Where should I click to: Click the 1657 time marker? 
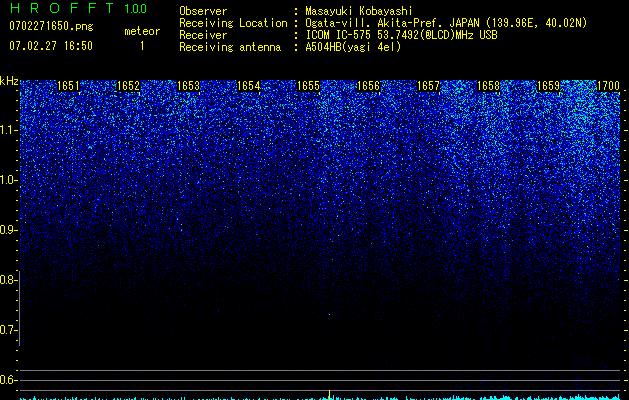pos(428,86)
